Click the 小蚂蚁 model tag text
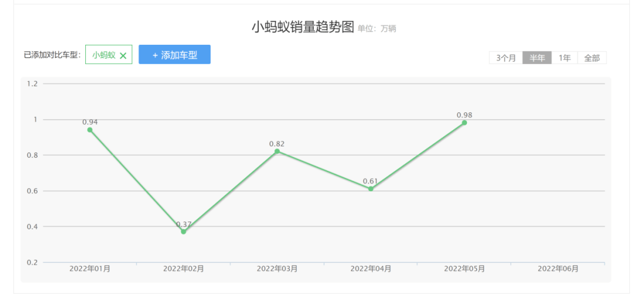The width and height of the screenshot is (644, 304). 104,55
